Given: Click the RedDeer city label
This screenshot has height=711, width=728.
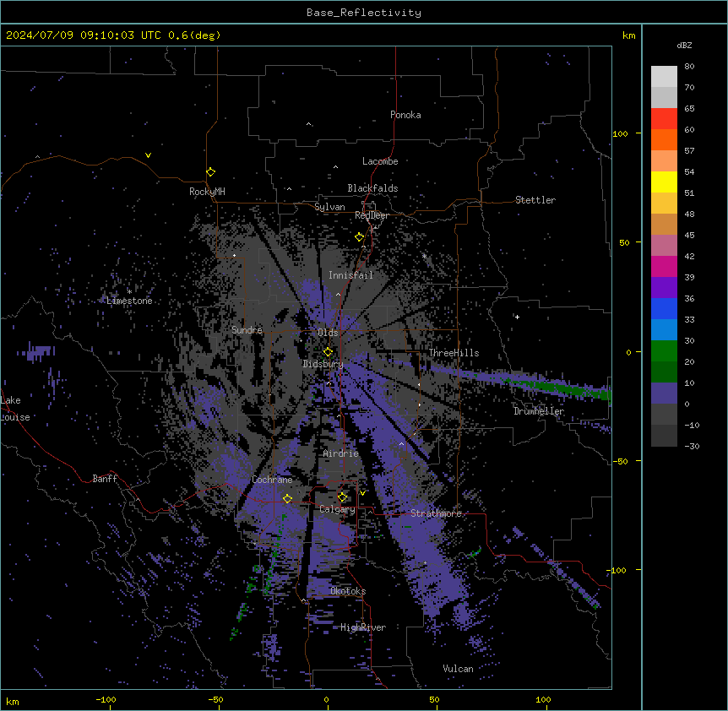Looking at the screenshot, I should coord(372,215).
